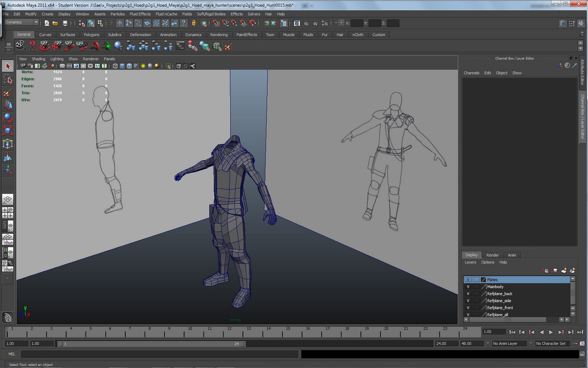Click the move layer up icon in Layer Editor
Screen dimensions: 588x368
tap(545, 270)
